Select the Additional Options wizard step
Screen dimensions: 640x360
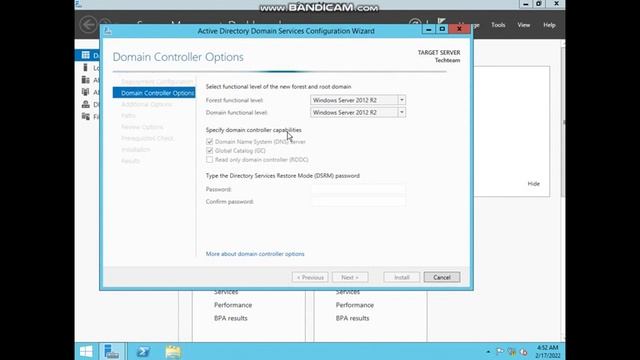coord(147,104)
